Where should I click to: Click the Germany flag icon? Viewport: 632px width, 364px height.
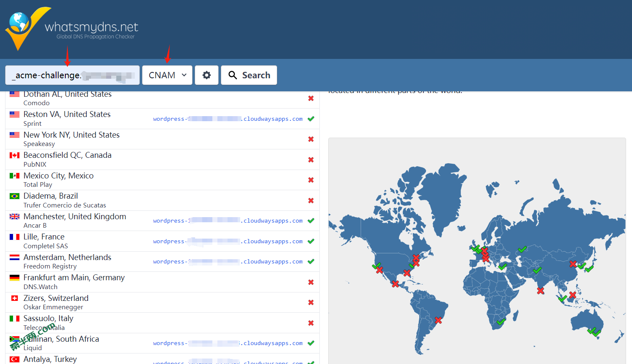[14, 277]
